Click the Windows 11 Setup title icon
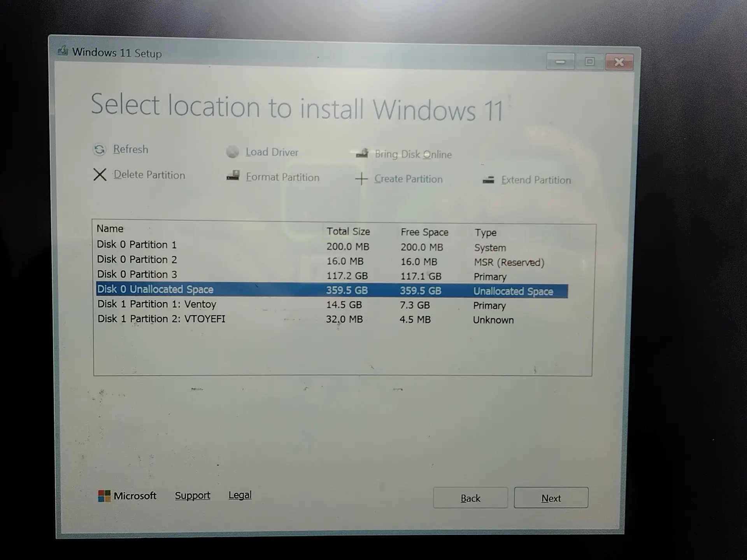 [63, 51]
